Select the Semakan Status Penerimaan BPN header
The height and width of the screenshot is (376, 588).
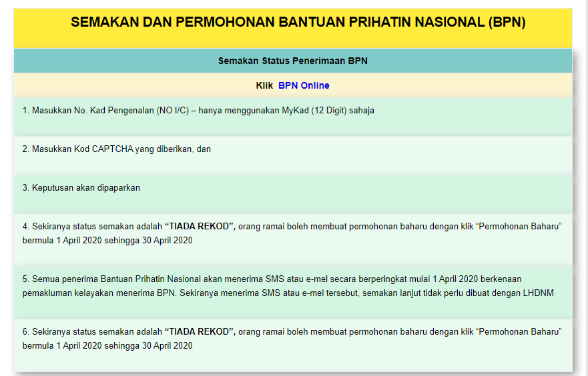292,61
